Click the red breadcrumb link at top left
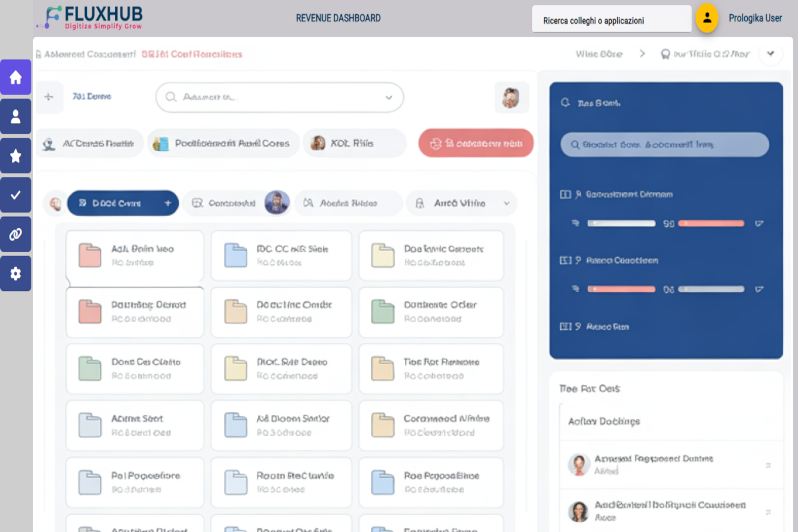798x532 pixels. tap(191, 54)
